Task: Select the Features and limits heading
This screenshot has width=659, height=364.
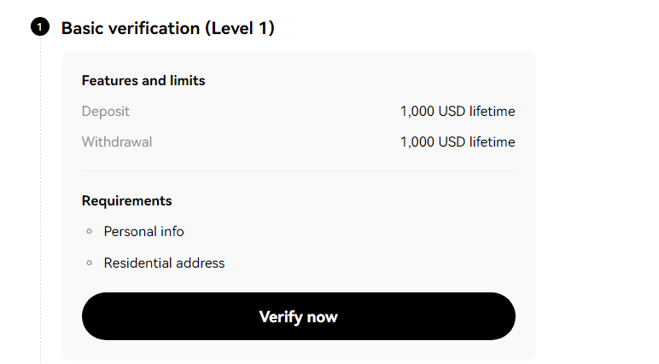Action: (143, 80)
